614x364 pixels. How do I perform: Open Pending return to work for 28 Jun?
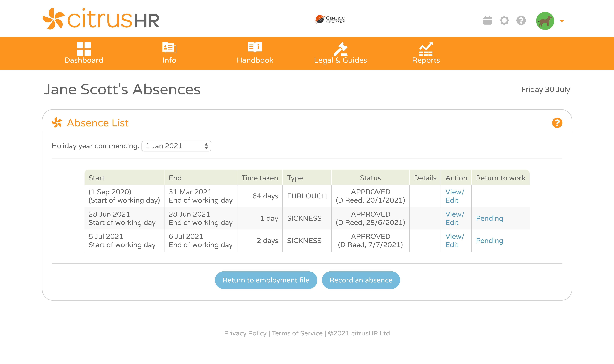click(489, 218)
